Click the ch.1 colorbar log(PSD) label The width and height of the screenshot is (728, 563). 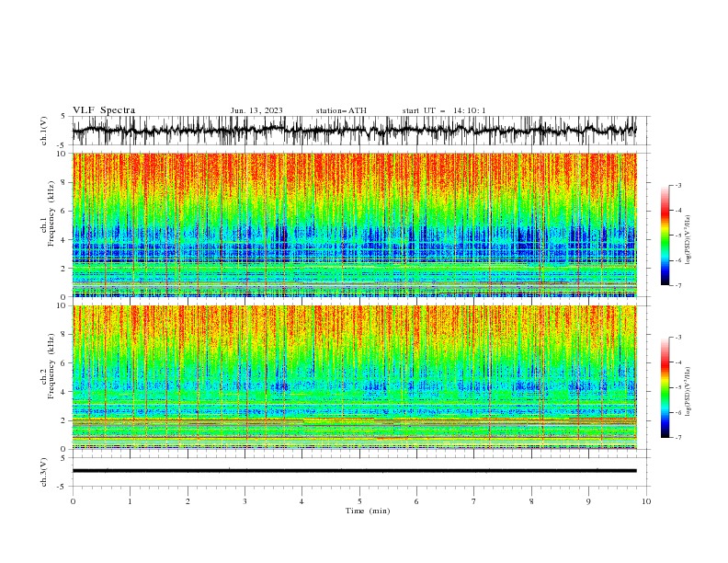pos(688,240)
